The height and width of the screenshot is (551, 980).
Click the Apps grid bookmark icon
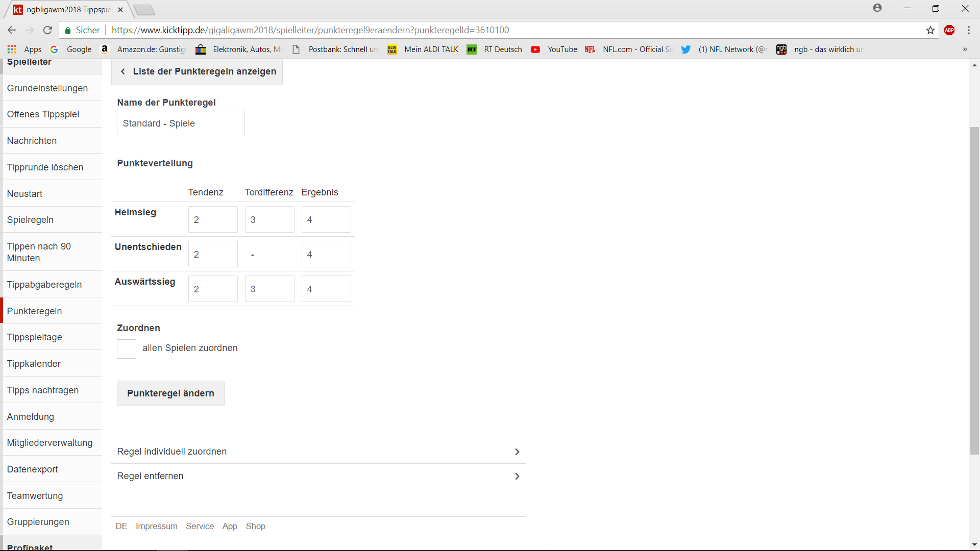coord(12,49)
